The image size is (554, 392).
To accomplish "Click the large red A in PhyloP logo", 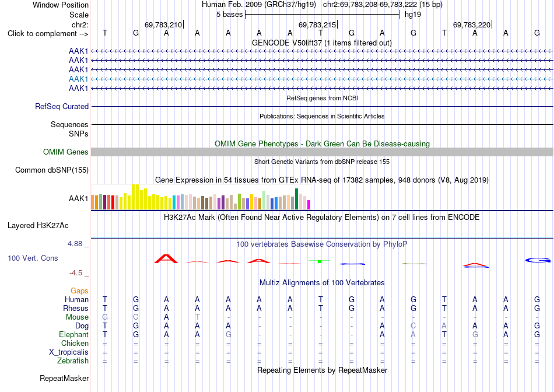I will [166, 259].
